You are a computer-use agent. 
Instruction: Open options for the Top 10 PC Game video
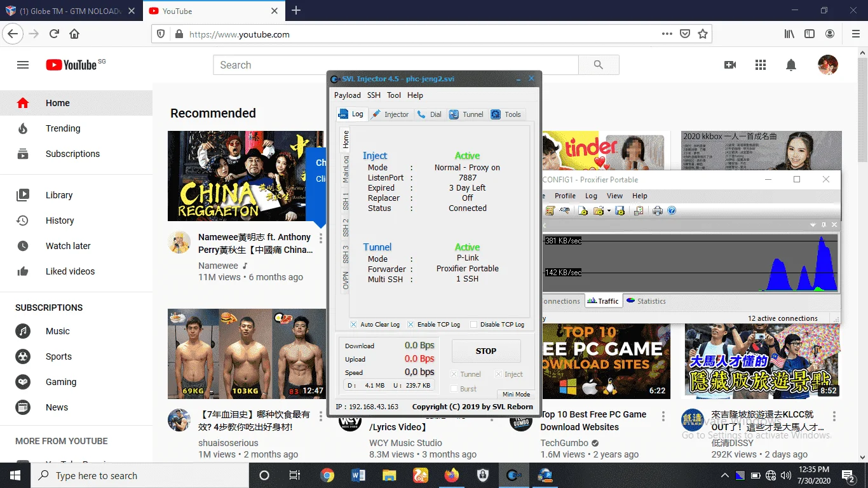(x=663, y=417)
